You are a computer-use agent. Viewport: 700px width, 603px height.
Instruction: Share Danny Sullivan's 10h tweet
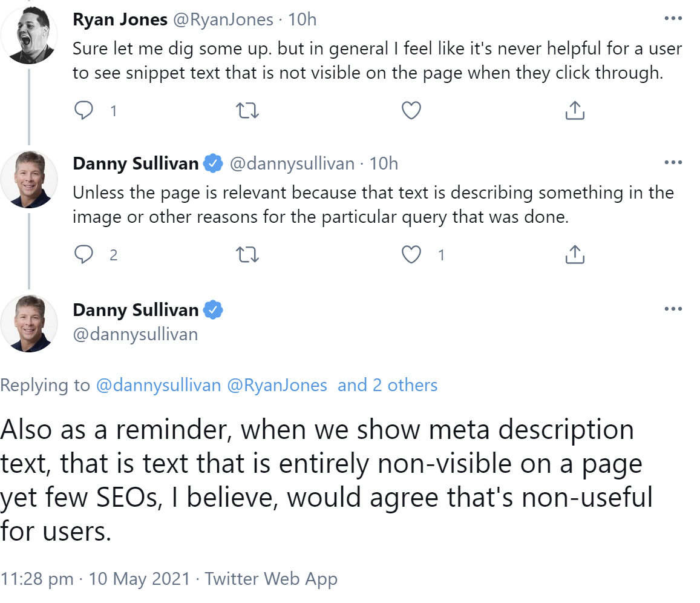click(x=575, y=255)
